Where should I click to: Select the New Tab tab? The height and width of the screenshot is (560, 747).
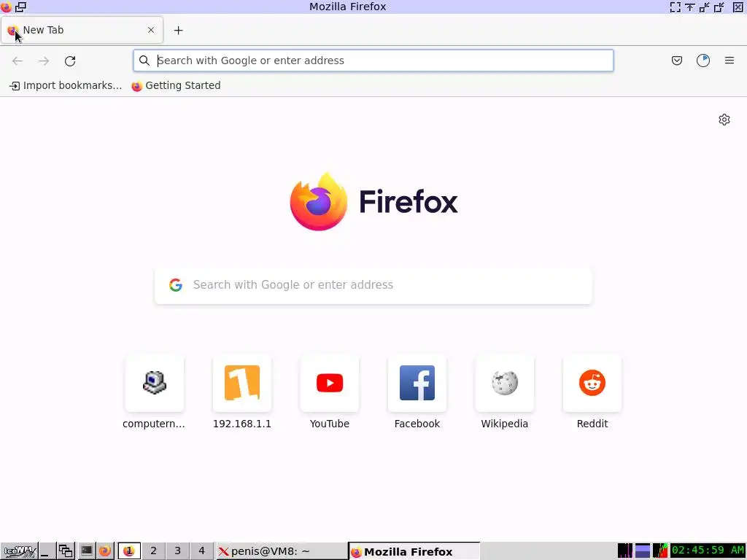82,30
